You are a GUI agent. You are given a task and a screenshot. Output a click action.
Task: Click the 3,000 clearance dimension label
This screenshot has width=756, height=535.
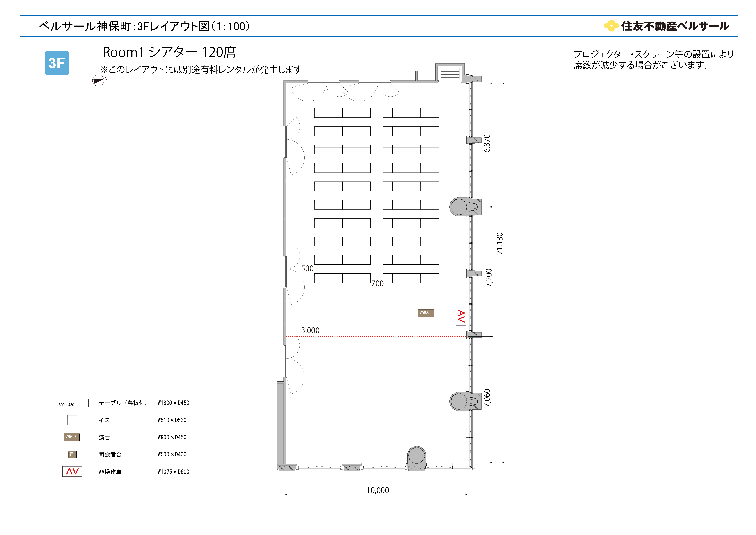pos(310,330)
